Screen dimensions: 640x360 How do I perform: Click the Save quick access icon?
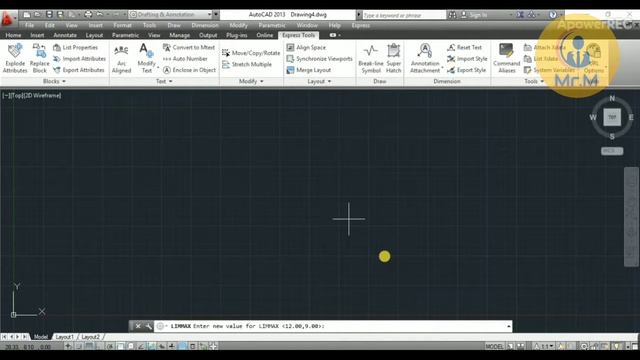49,15
